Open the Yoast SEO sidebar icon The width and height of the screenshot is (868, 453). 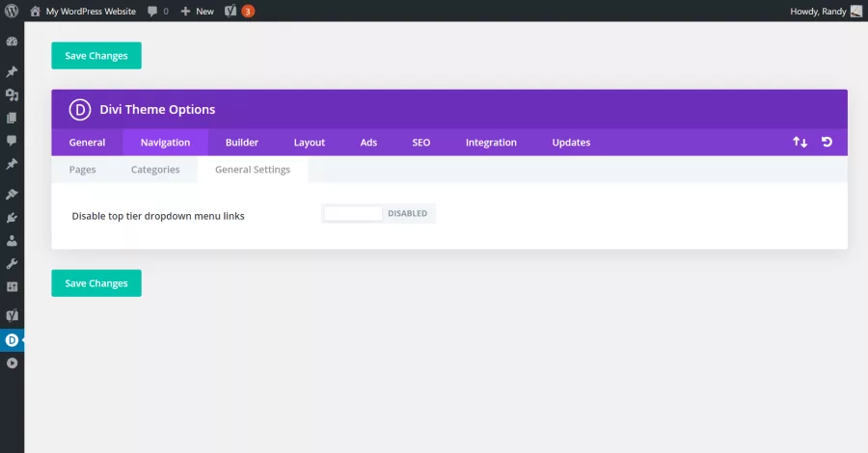[x=12, y=315]
